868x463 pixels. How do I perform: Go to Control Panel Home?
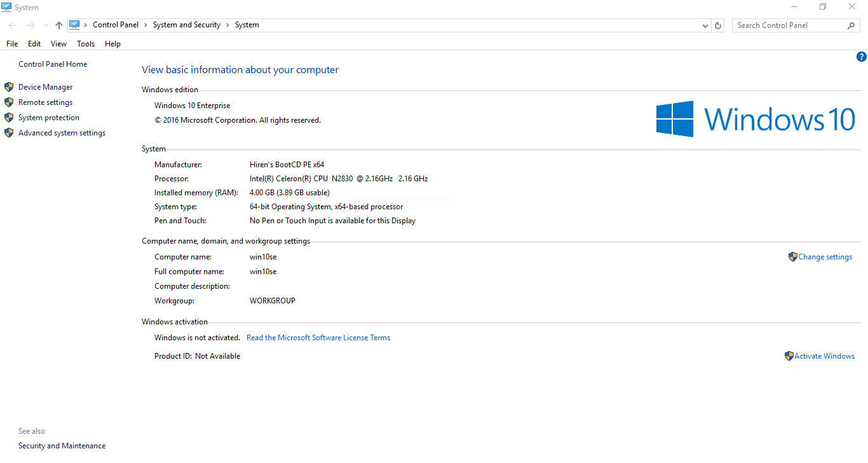point(53,64)
